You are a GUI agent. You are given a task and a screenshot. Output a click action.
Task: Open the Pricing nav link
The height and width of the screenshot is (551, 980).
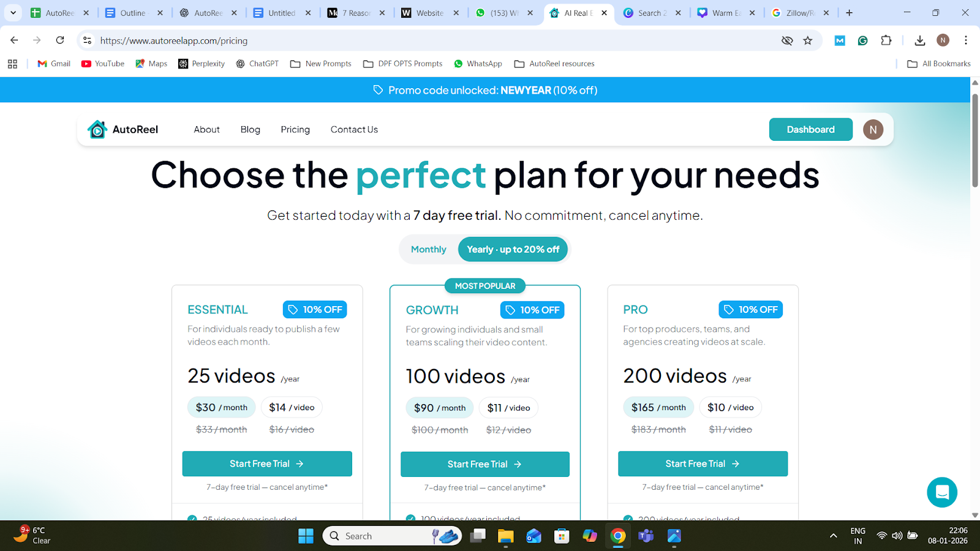click(295, 129)
